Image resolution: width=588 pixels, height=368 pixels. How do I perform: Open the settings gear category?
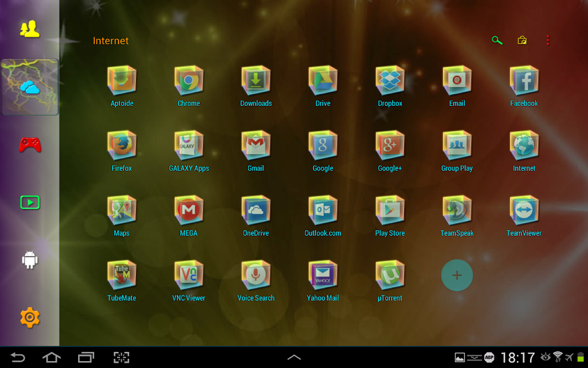point(30,317)
